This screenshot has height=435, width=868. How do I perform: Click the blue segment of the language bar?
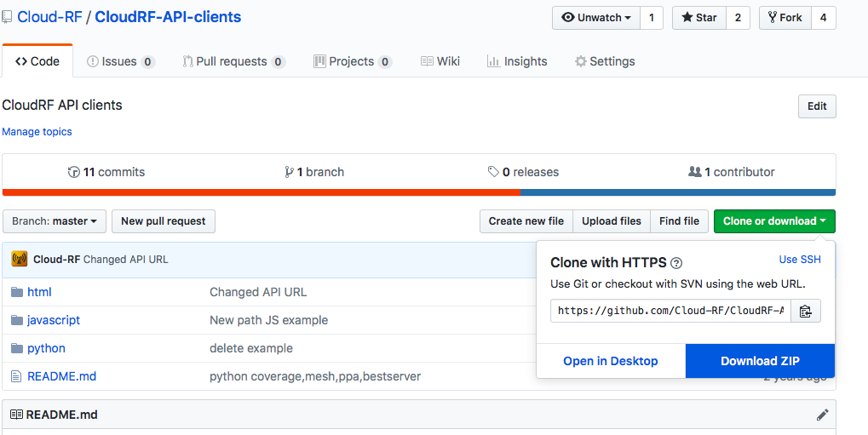tap(678, 192)
